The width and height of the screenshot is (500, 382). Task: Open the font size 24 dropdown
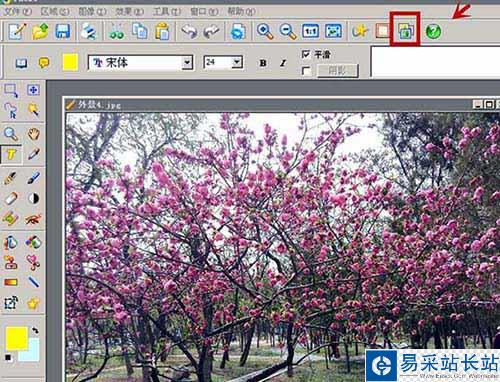point(237,62)
